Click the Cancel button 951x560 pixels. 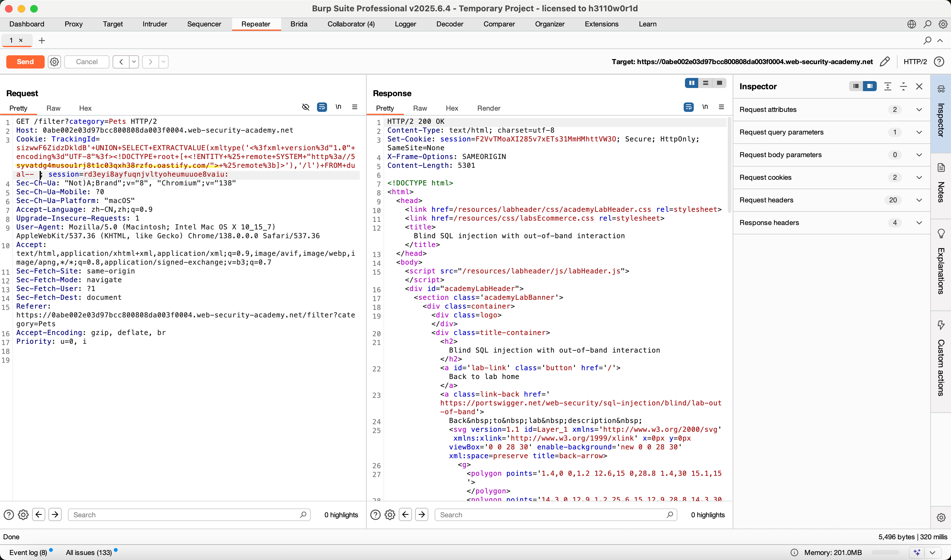click(x=86, y=62)
